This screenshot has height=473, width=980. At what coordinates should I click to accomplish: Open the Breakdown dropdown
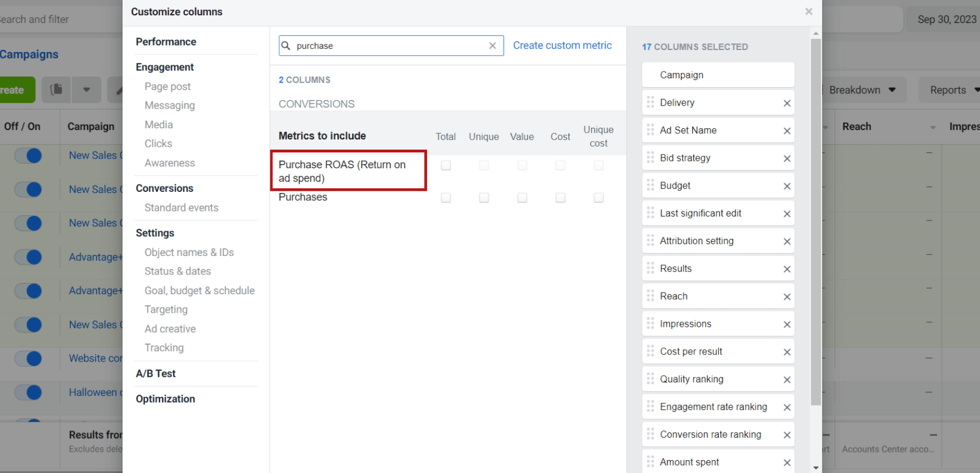[x=862, y=90]
